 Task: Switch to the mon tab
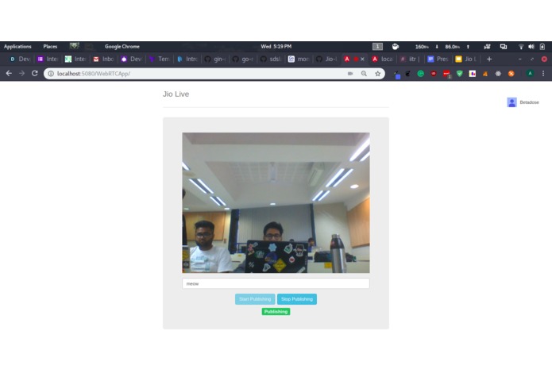(299, 59)
